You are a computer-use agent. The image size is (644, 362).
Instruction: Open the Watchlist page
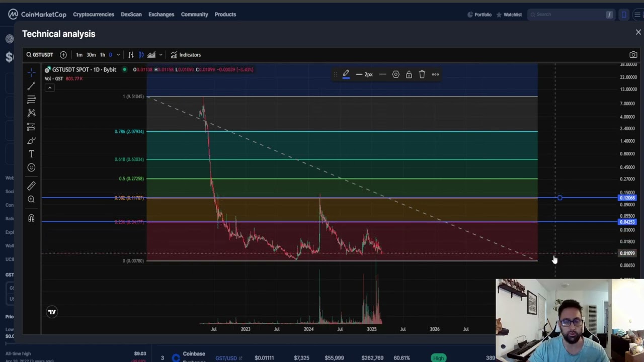tap(509, 15)
